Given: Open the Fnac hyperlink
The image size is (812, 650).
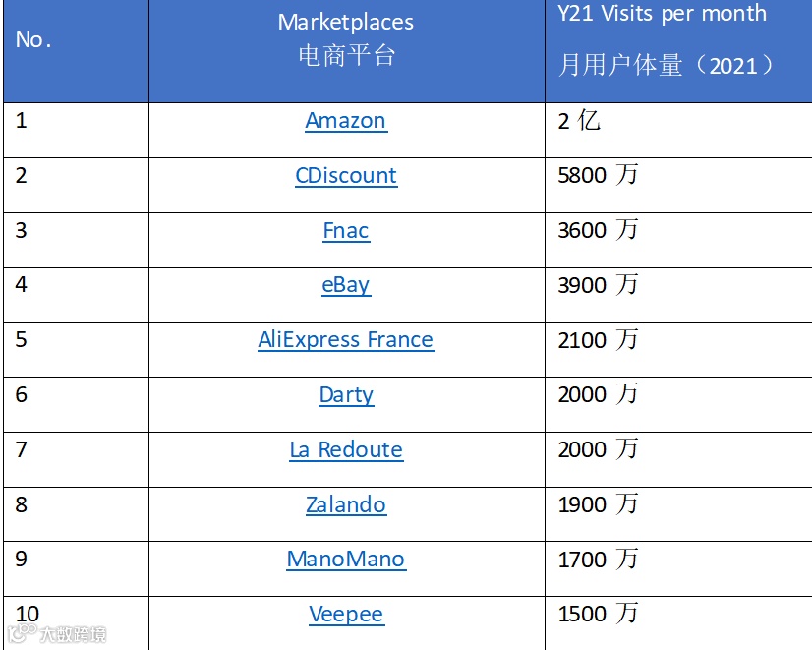Looking at the screenshot, I should pyautogui.click(x=346, y=231).
